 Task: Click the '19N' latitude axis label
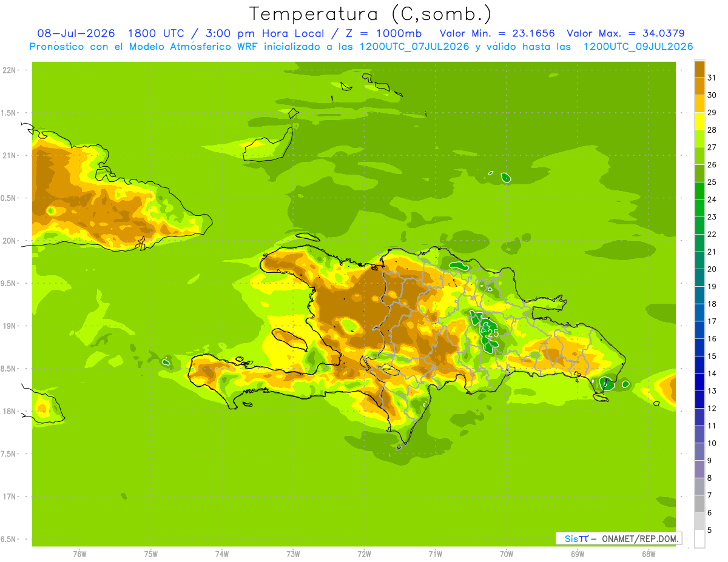10,326
